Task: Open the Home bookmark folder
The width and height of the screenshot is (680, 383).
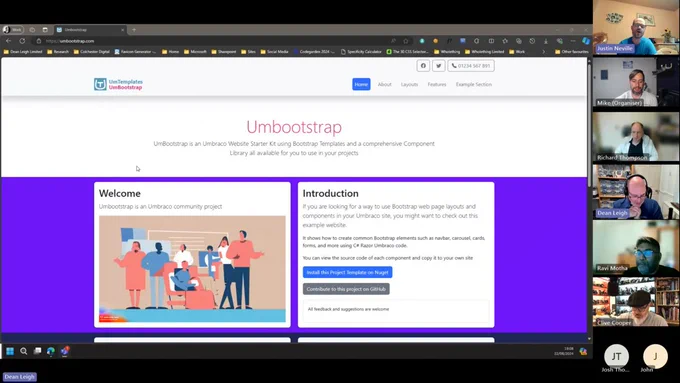Action: [x=170, y=52]
